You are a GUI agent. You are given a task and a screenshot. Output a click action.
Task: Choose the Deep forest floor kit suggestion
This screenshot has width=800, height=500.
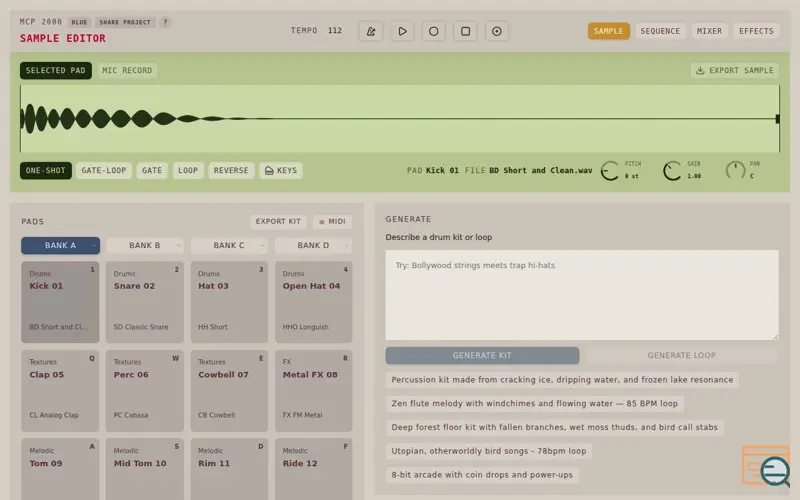[x=554, y=427]
